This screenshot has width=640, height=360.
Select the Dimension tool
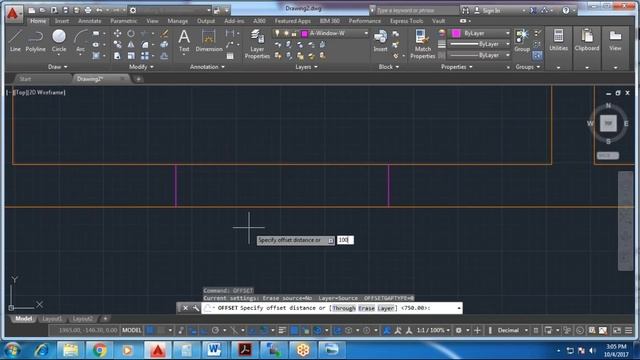tap(209, 41)
